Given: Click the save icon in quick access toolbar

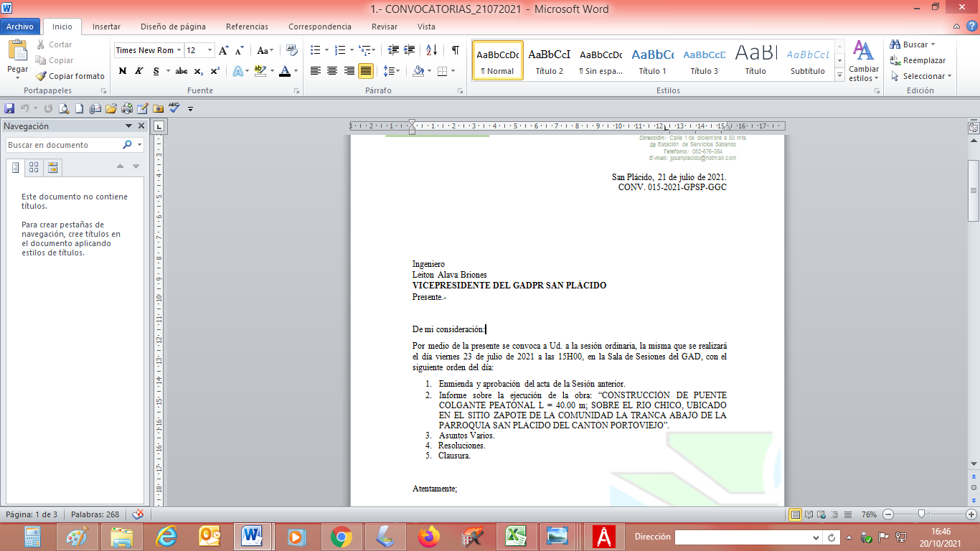Looking at the screenshot, I should pyautogui.click(x=9, y=109).
